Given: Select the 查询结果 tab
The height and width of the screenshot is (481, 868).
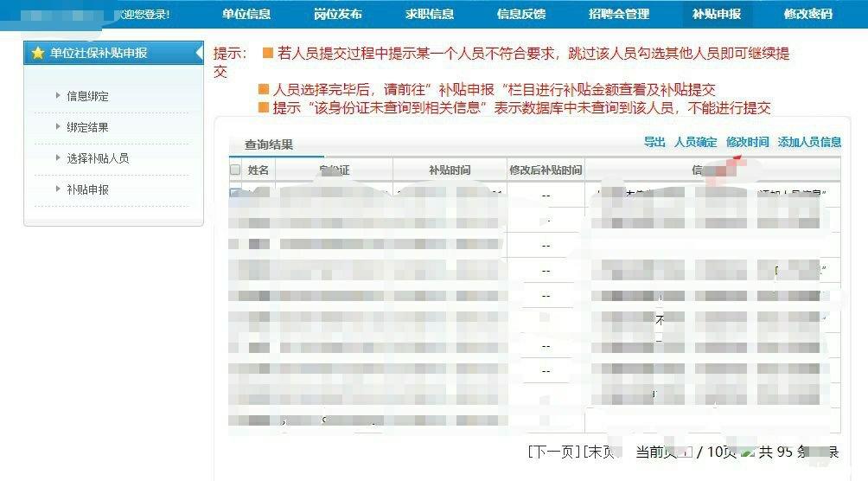Looking at the screenshot, I should coord(269,144).
